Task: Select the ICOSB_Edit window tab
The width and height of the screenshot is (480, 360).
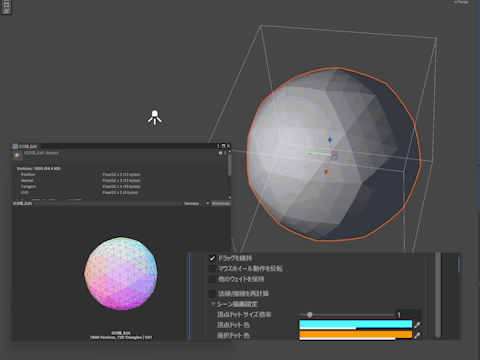Action: click(x=25, y=146)
